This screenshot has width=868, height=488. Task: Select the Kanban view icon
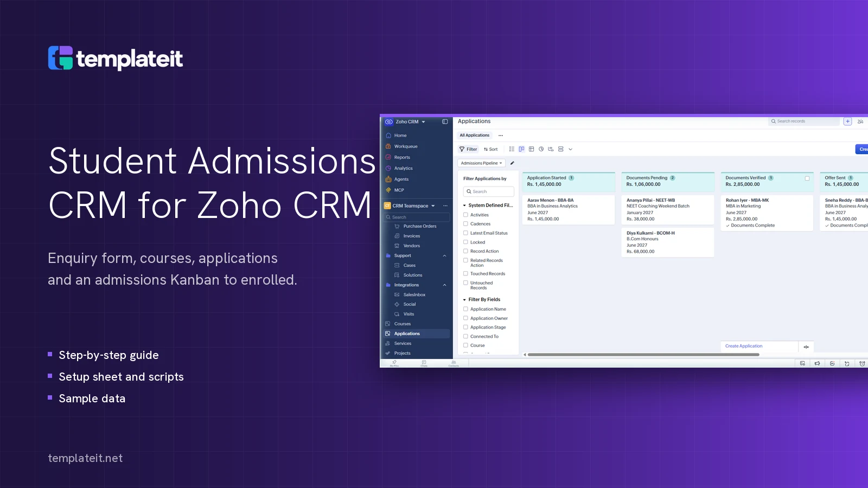[521, 149]
